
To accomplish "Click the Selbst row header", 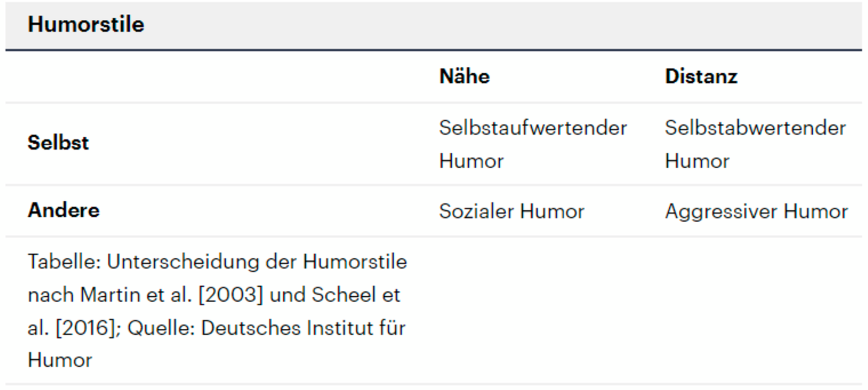I will point(58,143).
